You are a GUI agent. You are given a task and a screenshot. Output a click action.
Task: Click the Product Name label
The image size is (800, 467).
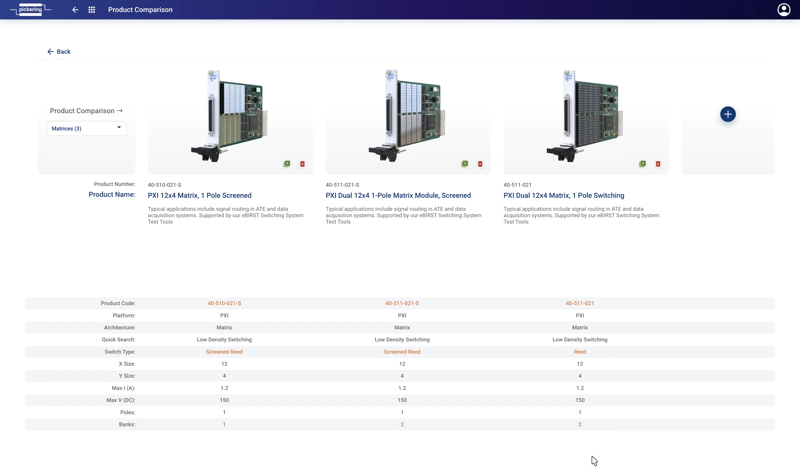[112, 194]
